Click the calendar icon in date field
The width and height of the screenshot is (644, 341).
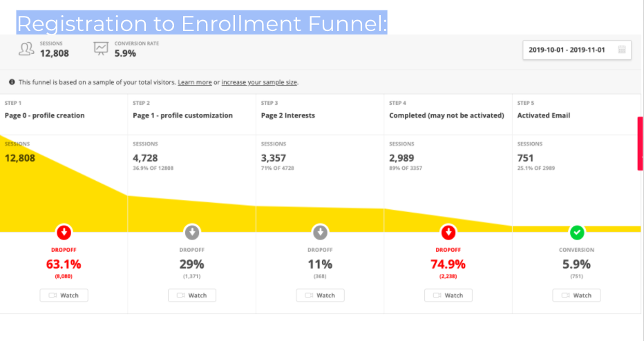[622, 50]
